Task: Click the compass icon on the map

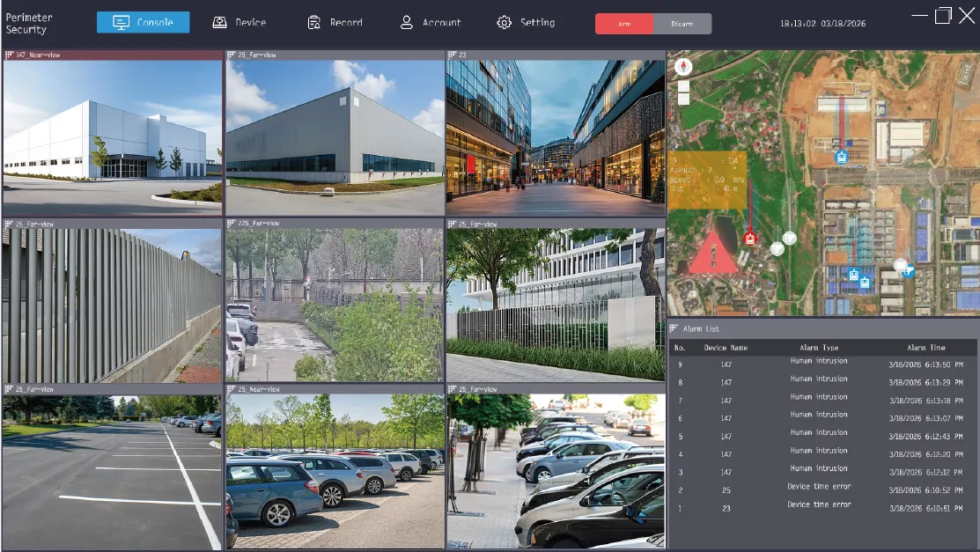Action: pyautogui.click(x=683, y=66)
